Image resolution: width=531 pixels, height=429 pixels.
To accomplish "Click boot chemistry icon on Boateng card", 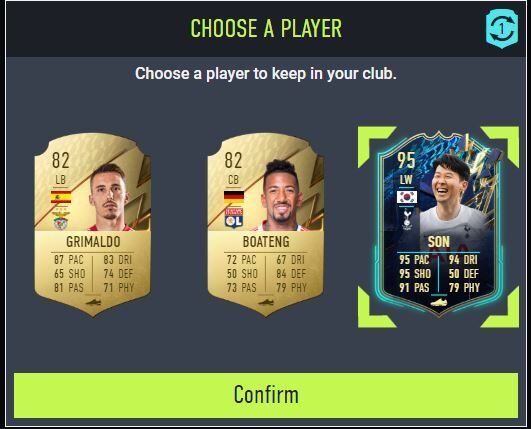I will pyautogui.click(x=266, y=302).
